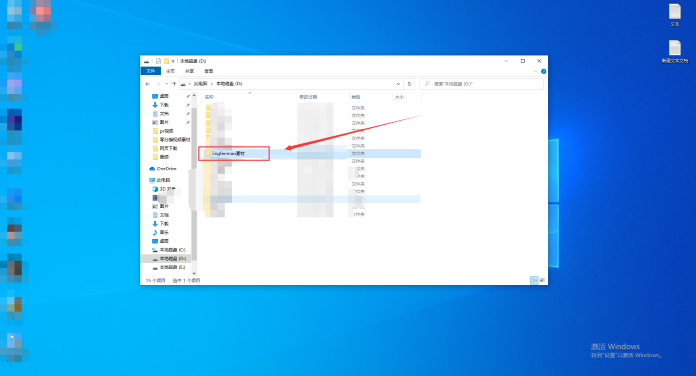Open recent locations dropdown arrow
Image resolution: width=696 pixels, height=376 pixels.
[x=166, y=84]
